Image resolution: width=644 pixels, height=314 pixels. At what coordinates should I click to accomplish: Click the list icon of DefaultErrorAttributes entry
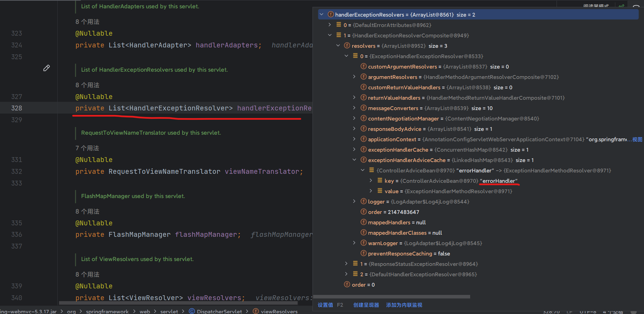[339, 25]
